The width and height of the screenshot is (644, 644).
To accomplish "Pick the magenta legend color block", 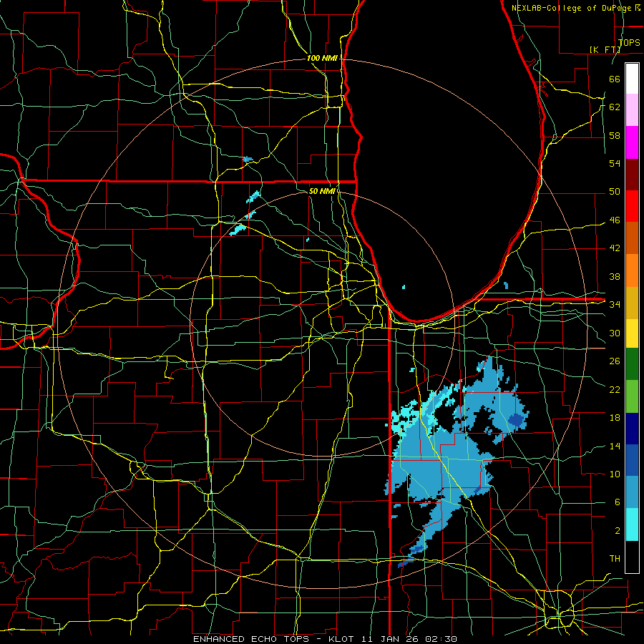I will pyautogui.click(x=632, y=142).
